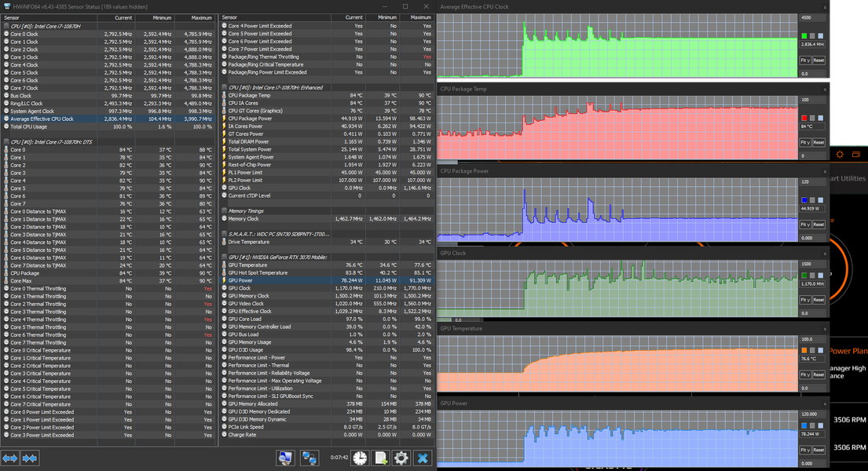Click the green swatch in CPU Clock graph
This screenshot has width=868, height=471.
click(x=804, y=36)
